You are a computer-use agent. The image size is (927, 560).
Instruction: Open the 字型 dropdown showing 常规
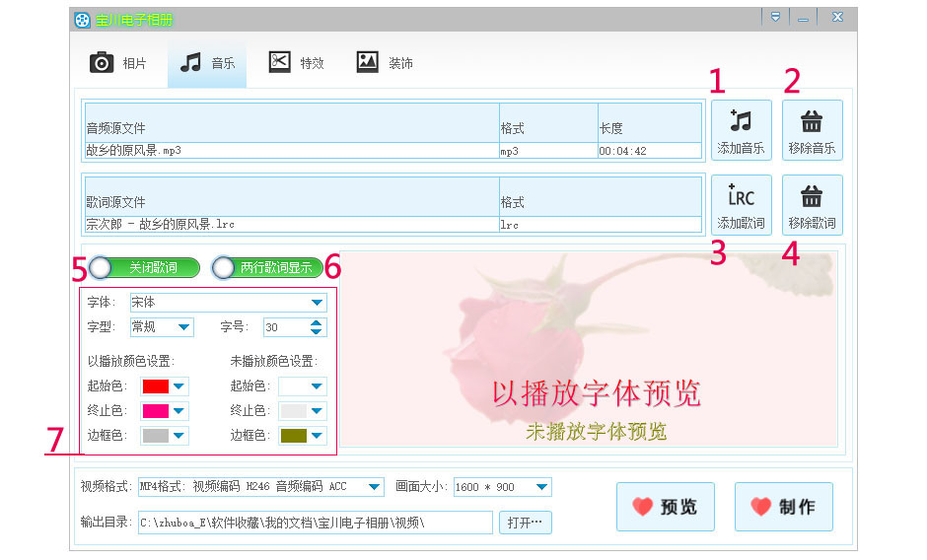point(162,327)
